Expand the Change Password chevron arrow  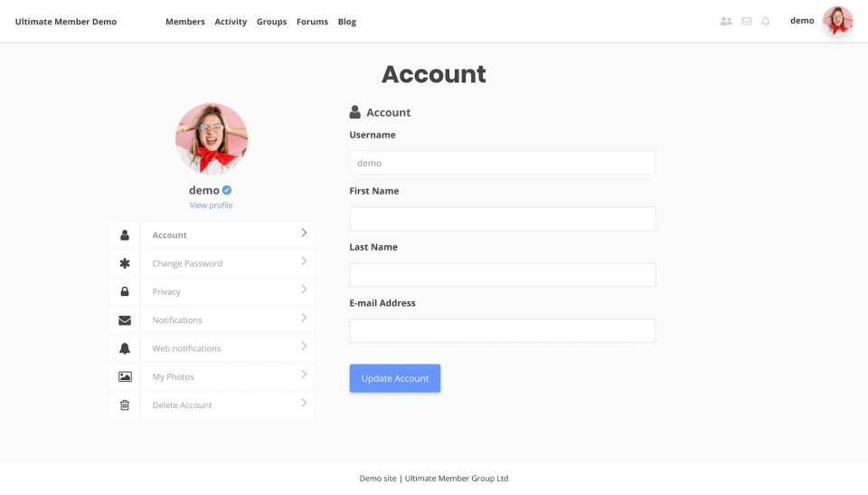pos(304,262)
